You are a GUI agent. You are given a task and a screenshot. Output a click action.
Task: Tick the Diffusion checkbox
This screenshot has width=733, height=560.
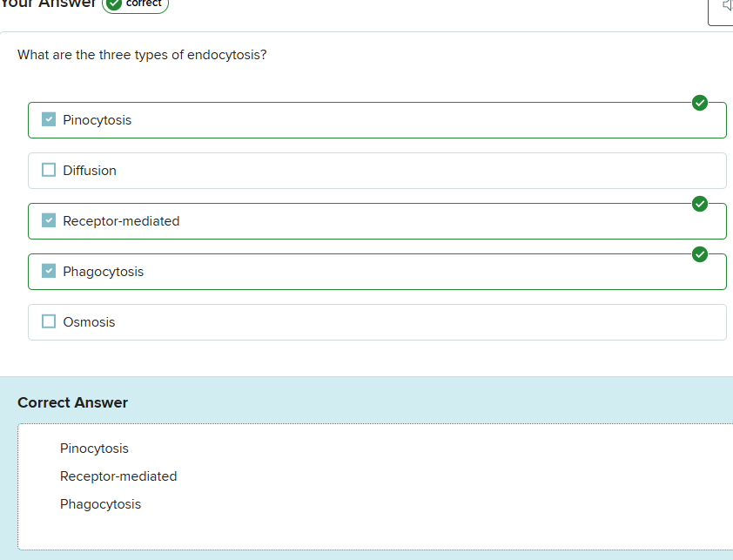(x=49, y=170)
